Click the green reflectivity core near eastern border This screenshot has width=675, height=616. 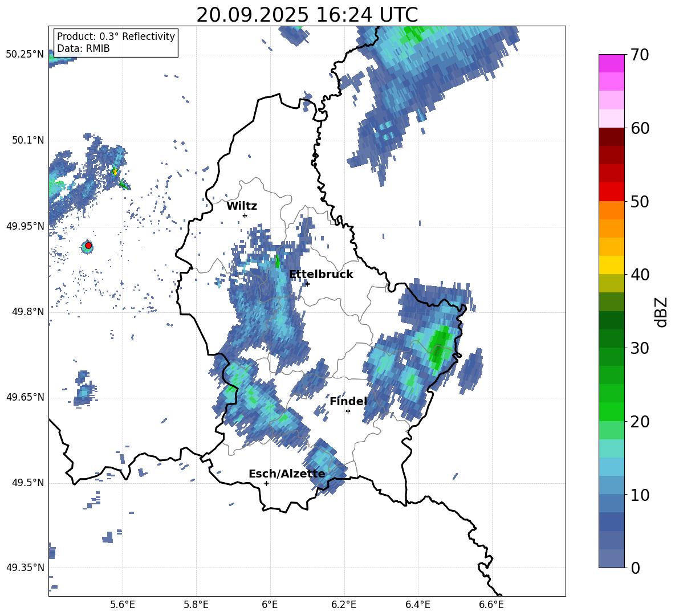(439, 348)
